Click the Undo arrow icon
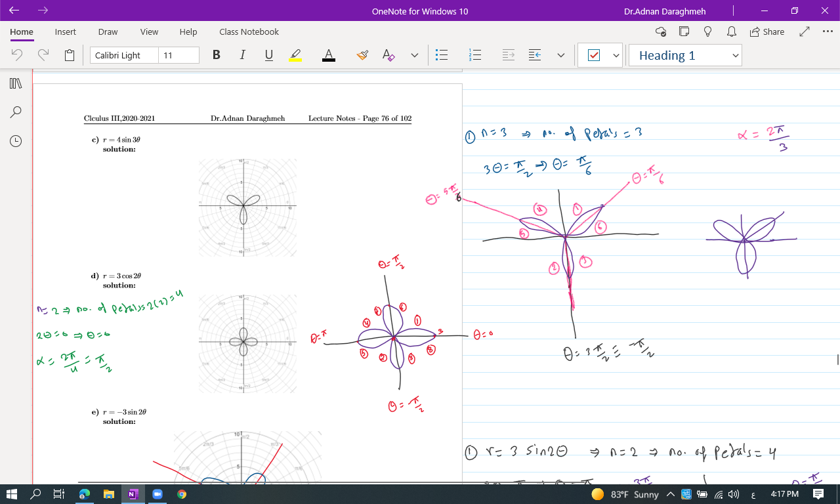840x504 pixels. tap(18, 55)
